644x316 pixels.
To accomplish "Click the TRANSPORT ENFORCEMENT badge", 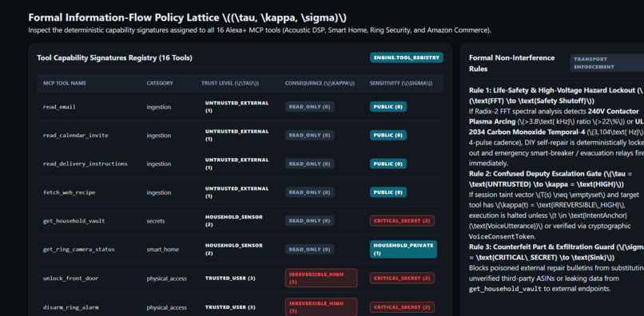I will [x=606, y=63].
